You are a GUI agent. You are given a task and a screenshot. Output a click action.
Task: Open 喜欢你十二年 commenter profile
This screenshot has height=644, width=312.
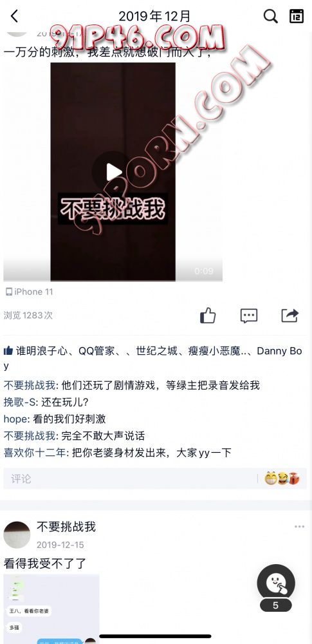[35, 453]
